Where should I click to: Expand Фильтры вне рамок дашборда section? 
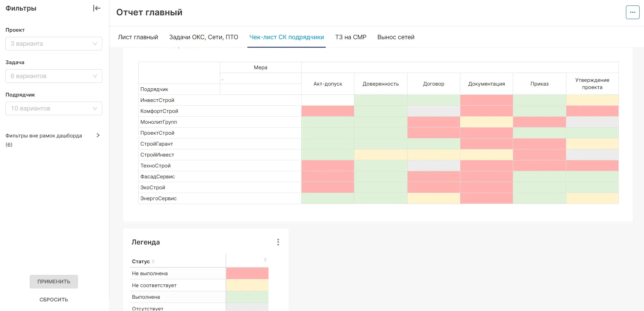(98, 135)
